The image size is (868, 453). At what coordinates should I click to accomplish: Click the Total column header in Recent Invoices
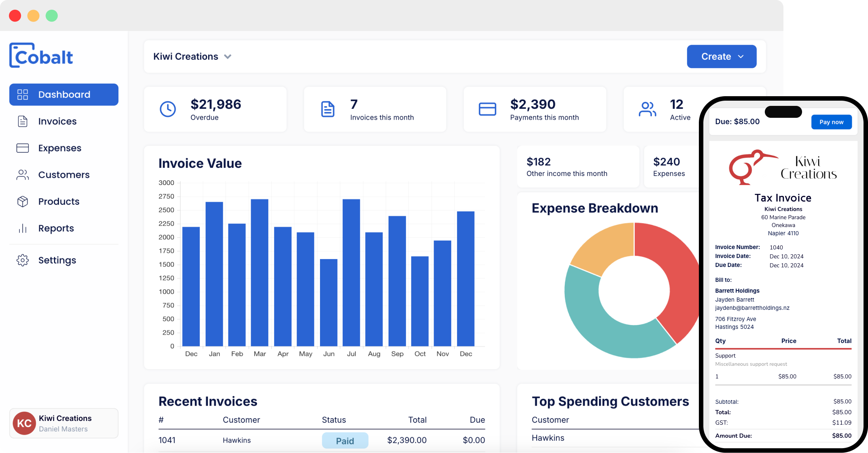[417, 420]
